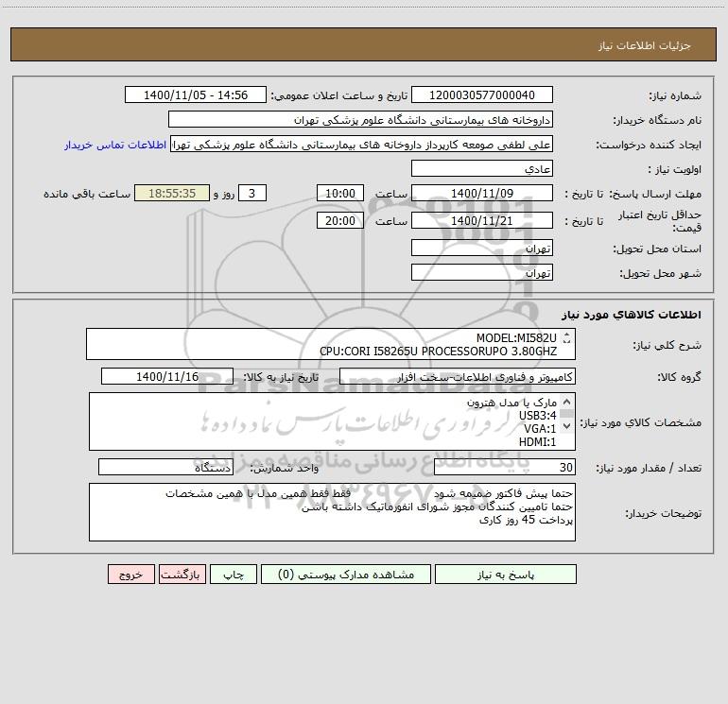Image resolution: width=728 pixels, height=704 pixels.
Task: Click the deadline time field 10:00
Action: [339, 193]
